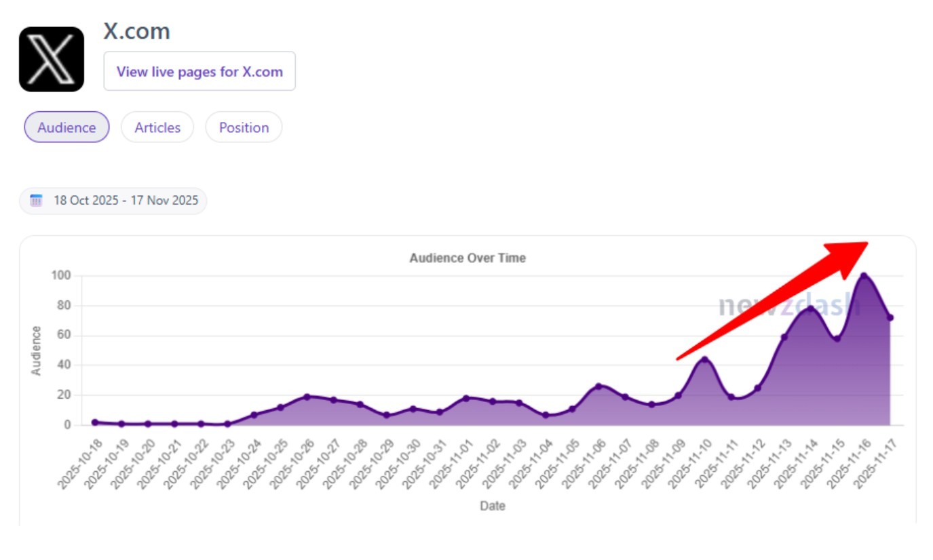
Task: Select the data point peak at 2025-11-06
Action: tap(598, 384)
